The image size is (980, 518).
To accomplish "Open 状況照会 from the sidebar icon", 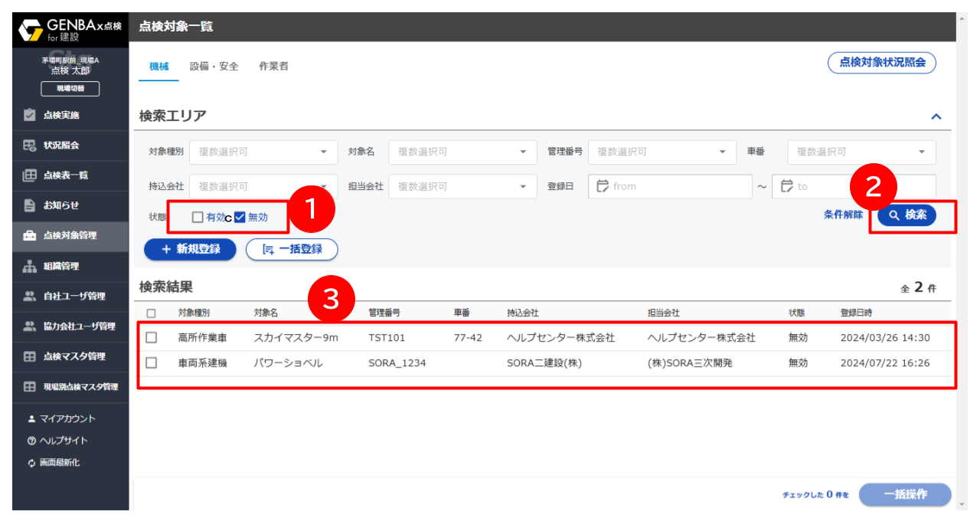I will 30,145.
